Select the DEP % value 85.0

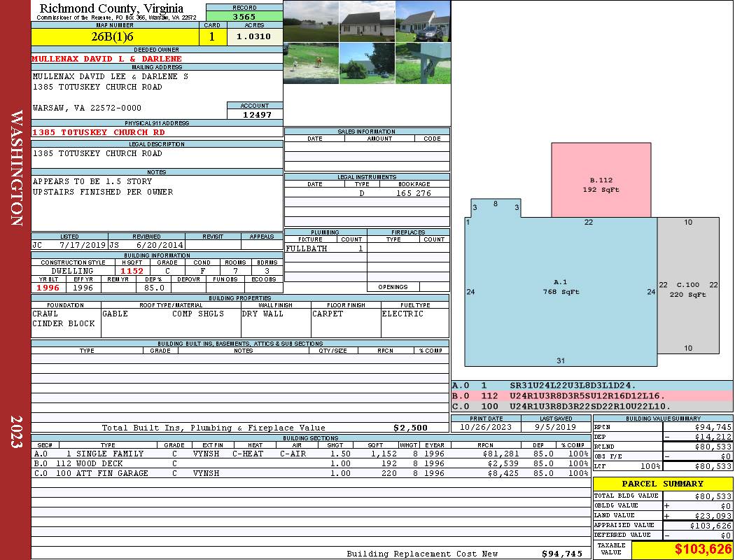(x=154, y=288)
